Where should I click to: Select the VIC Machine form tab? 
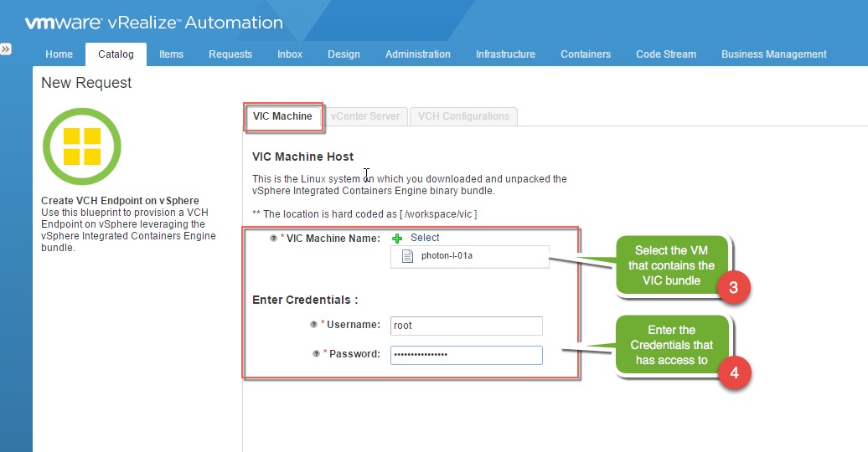[x=283, y=116]
